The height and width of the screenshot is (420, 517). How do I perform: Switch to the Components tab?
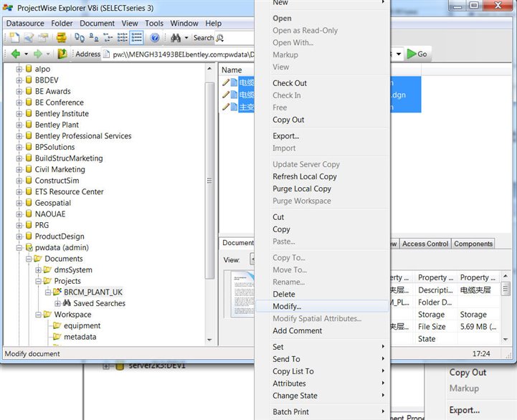point(473,244)
